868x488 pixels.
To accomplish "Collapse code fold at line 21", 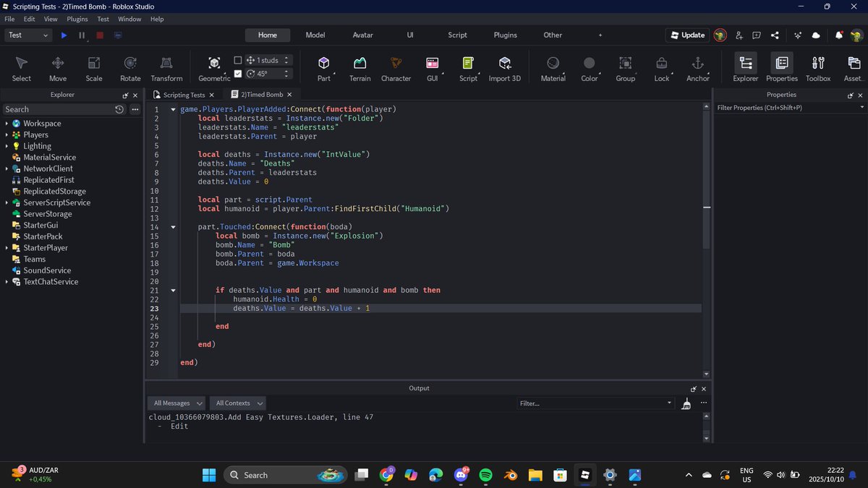I will [173, 290].
